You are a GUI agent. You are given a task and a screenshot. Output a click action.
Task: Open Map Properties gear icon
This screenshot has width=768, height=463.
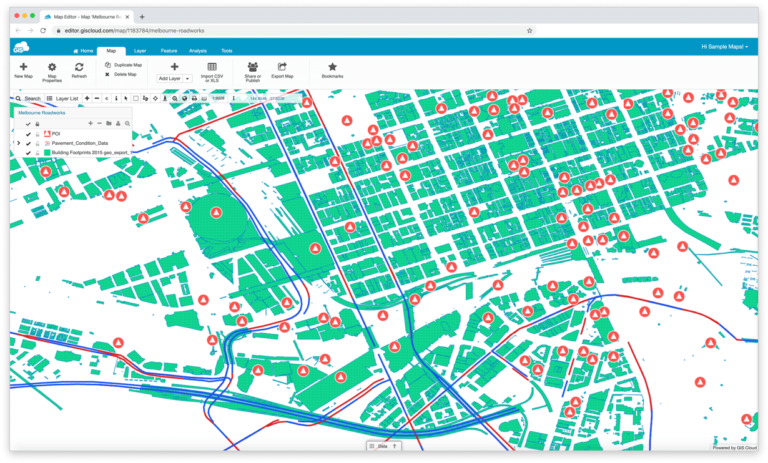52,67
